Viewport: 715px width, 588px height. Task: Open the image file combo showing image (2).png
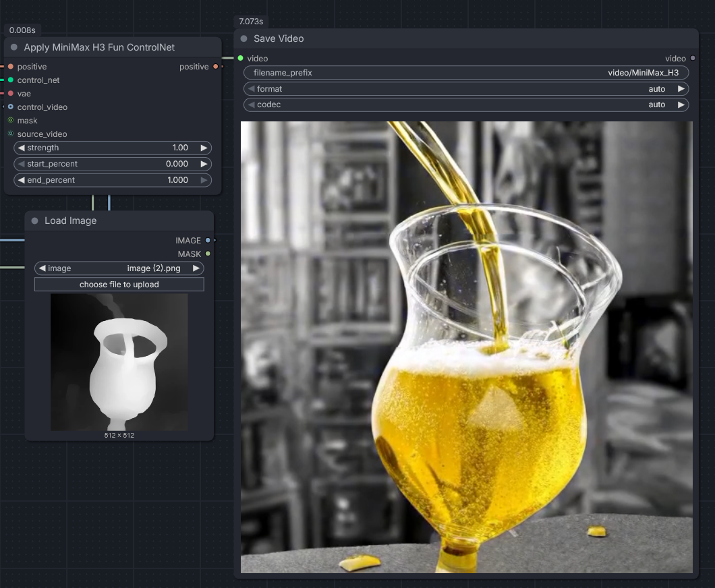(x=119, y=268)
